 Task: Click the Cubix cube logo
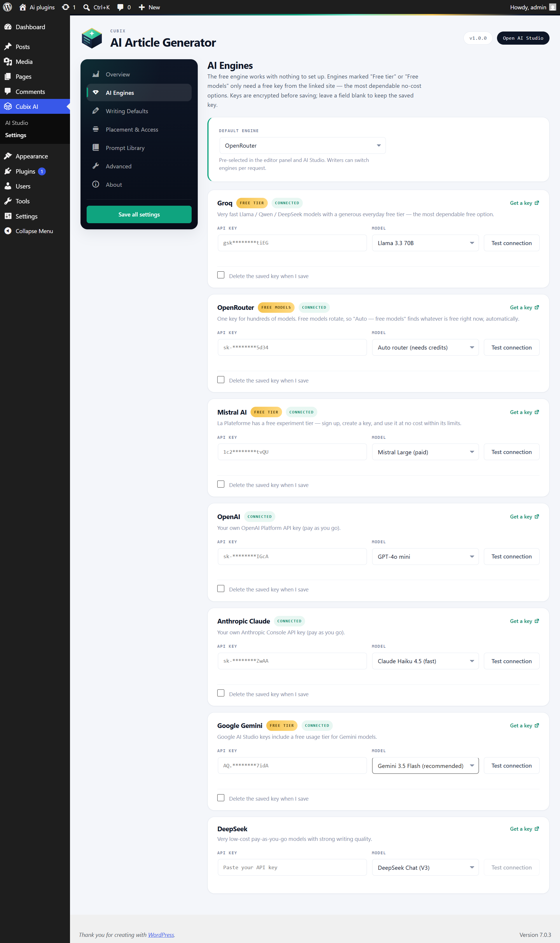92,38
